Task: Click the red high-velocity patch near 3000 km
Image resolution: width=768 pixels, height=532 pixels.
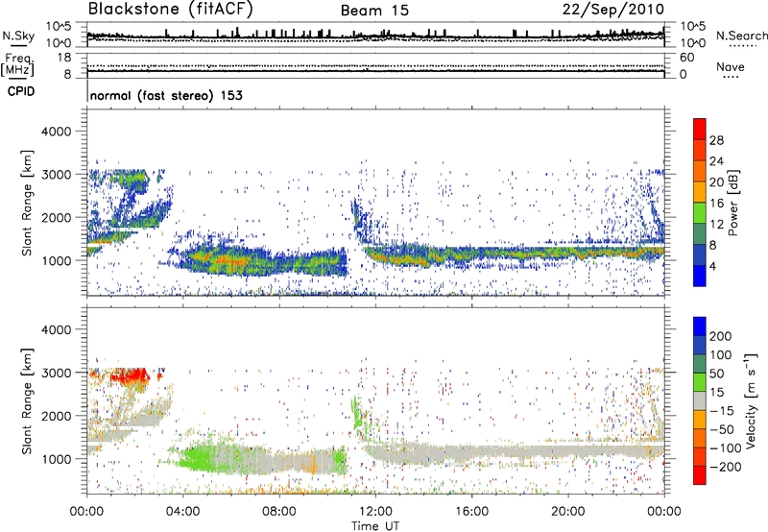Action: 130,376
